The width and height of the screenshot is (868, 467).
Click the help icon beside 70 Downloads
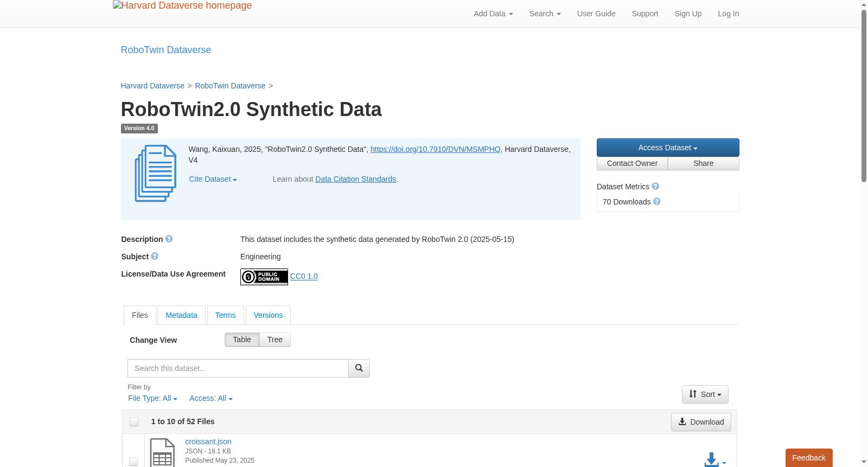pos(657,202)
